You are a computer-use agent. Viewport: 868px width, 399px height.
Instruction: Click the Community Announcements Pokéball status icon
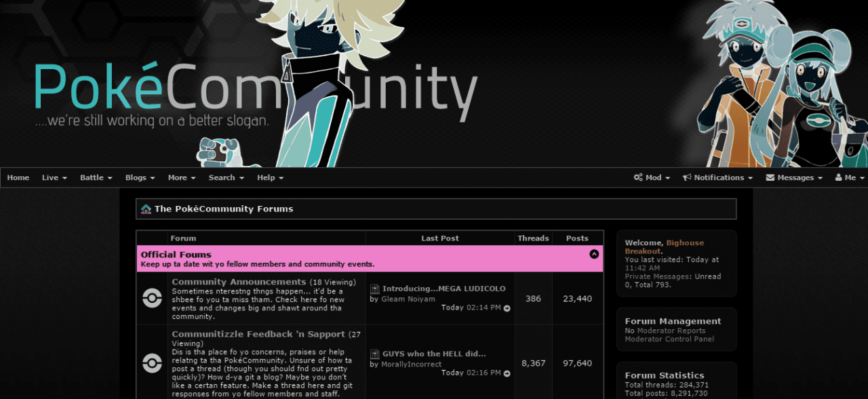[152, 298]
